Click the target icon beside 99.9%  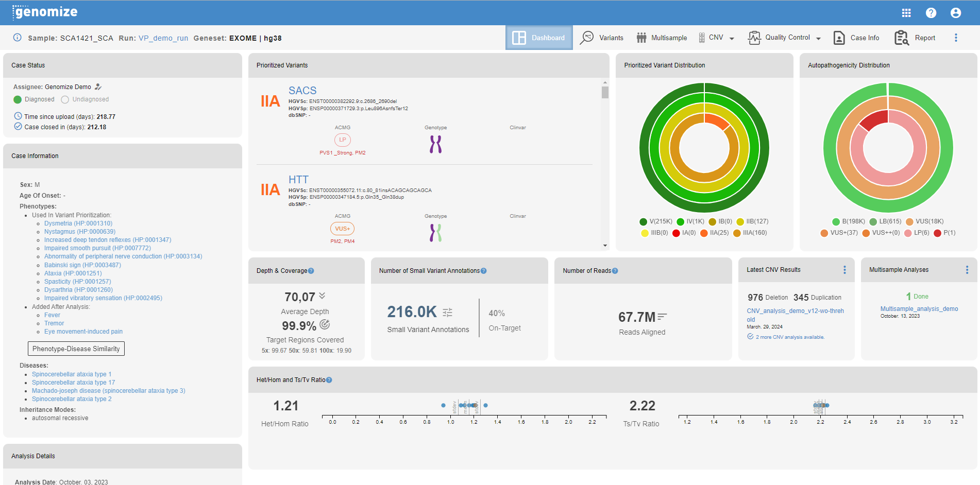point(325,324)
